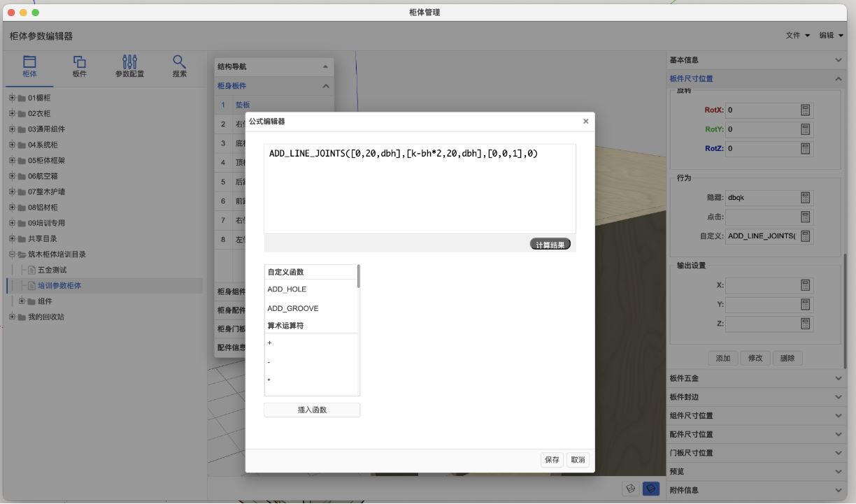Image resolution: width=856 pixels, height=504 pixels.
Task: Click calculator icon beside 隐藏 field
Action: pos(805,198)
